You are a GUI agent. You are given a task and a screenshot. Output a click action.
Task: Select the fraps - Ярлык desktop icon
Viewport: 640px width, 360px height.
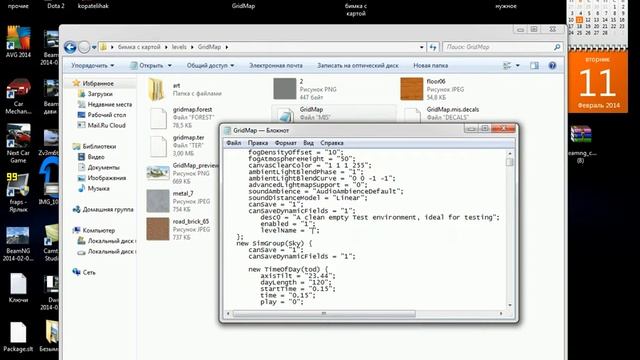click(18, 192)
